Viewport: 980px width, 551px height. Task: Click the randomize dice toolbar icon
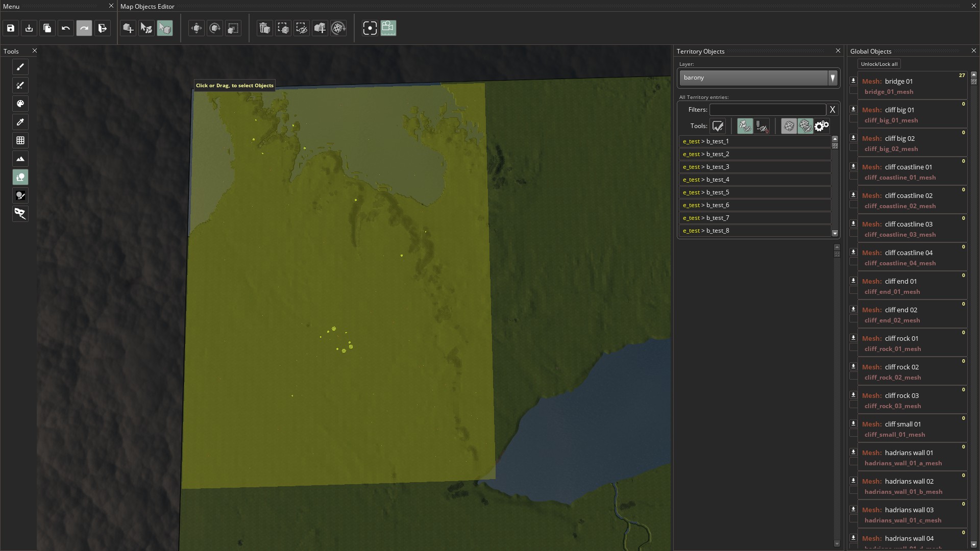click(x=338, y=28)
